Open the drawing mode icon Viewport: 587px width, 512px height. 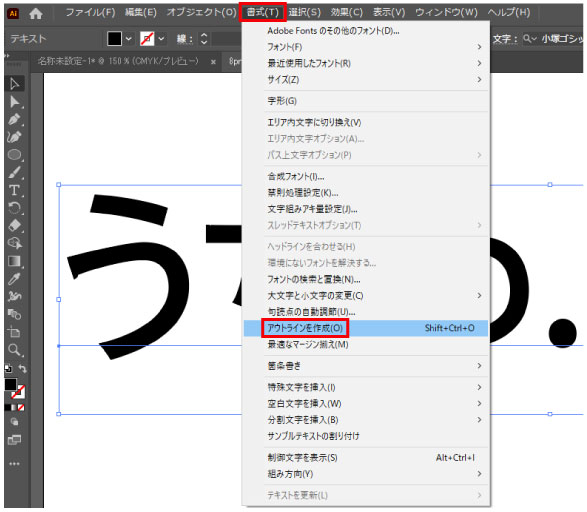pos(14,422)
